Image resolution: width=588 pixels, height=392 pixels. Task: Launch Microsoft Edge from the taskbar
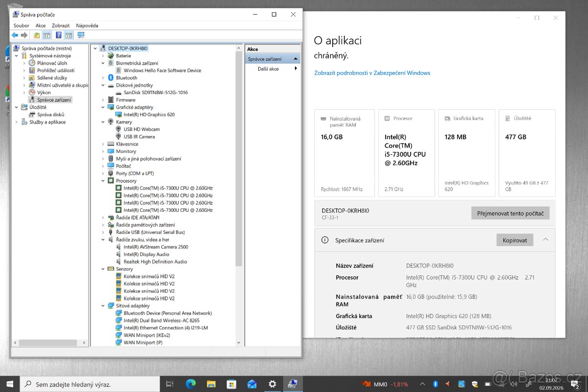click(x=191, y=384)
